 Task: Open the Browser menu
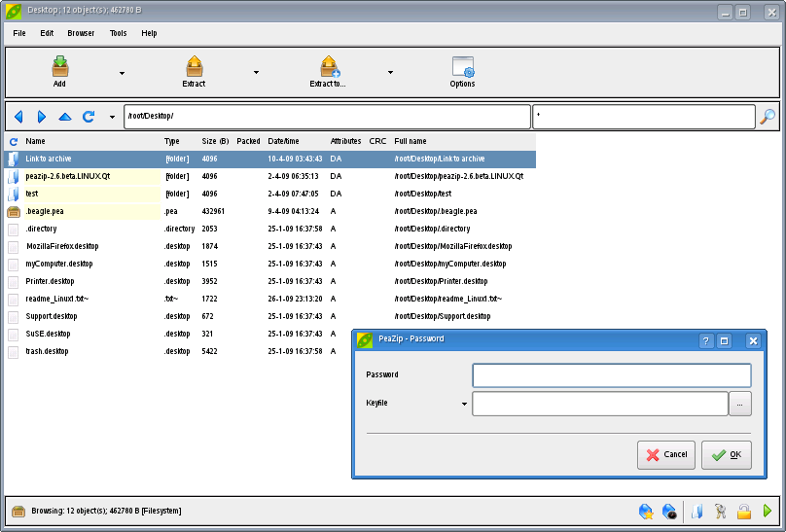pos(81,33)
